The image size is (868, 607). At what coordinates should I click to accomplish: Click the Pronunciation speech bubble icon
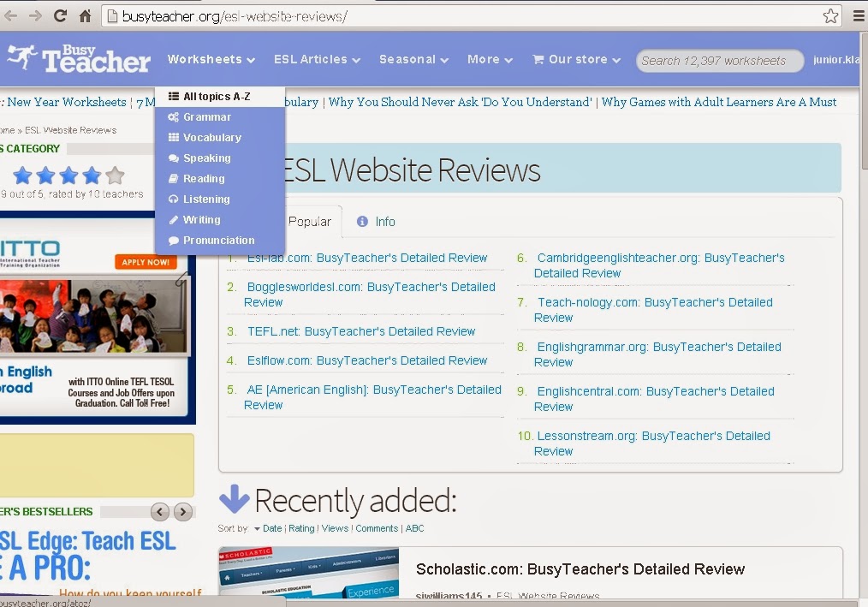[173, 241]
